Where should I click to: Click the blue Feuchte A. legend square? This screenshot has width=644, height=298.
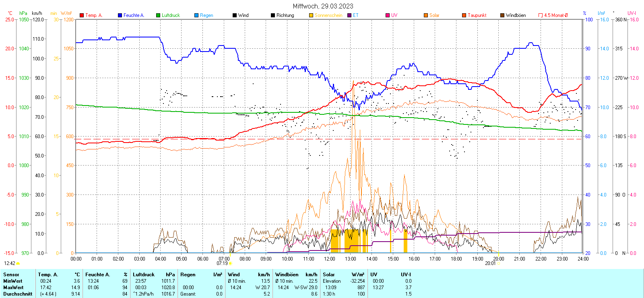pyautogui.click(x=120, y=15)
